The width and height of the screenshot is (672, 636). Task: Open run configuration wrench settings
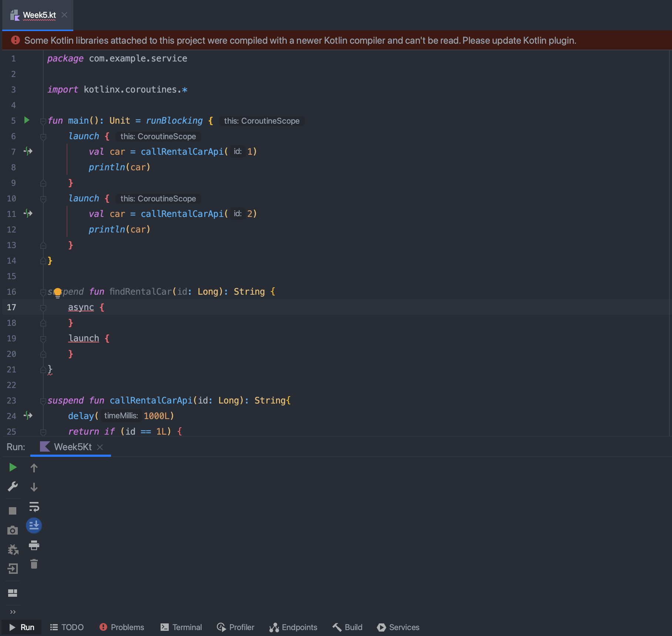13,486
